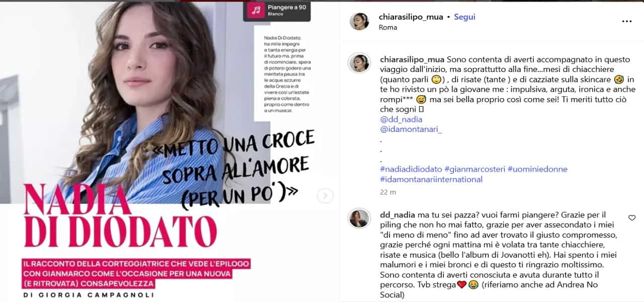Open the three-dot more options menu
This screenshot has height=302, width=644.
point(626,21)
